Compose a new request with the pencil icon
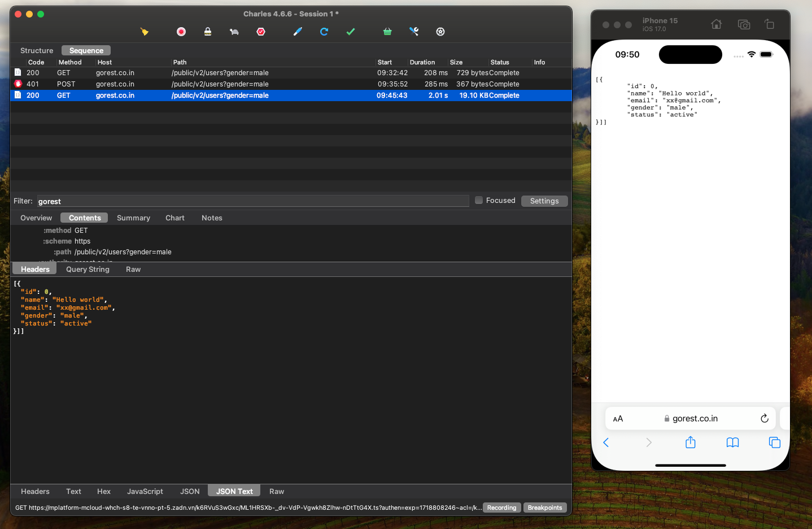812x529 pixels. tap(298, 32)
